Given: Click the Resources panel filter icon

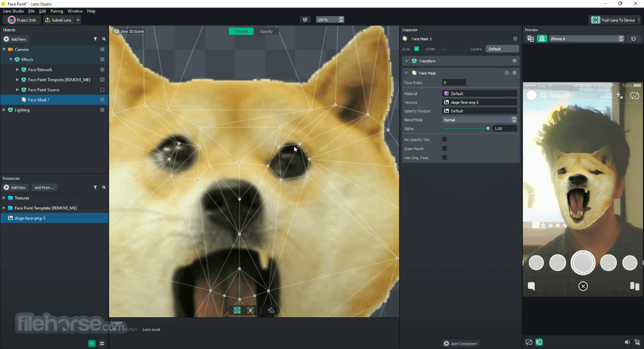Looking at the screenshot, I should point(95,187).
